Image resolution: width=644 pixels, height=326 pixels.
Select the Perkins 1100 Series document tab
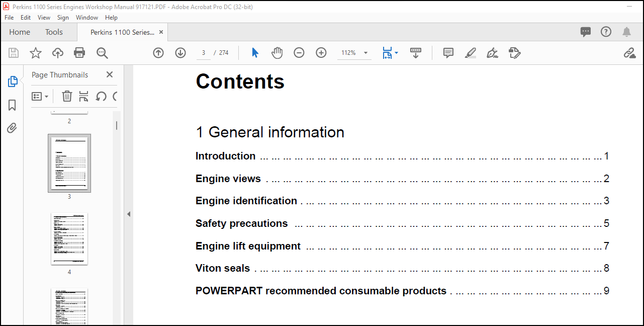[122, 32]
